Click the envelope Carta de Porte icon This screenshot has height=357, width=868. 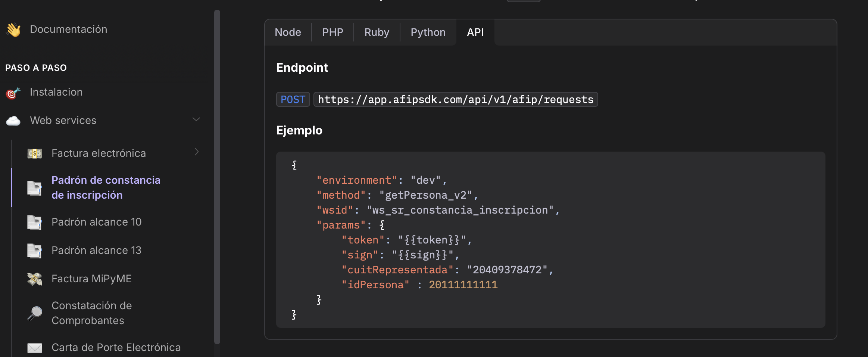(x=35, y=348)
